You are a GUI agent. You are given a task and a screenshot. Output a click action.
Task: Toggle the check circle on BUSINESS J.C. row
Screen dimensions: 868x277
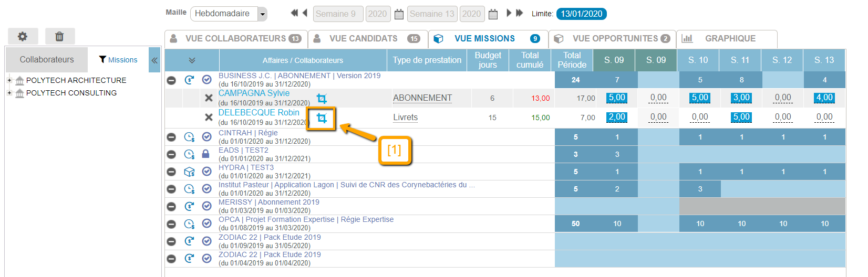[206, 80]
